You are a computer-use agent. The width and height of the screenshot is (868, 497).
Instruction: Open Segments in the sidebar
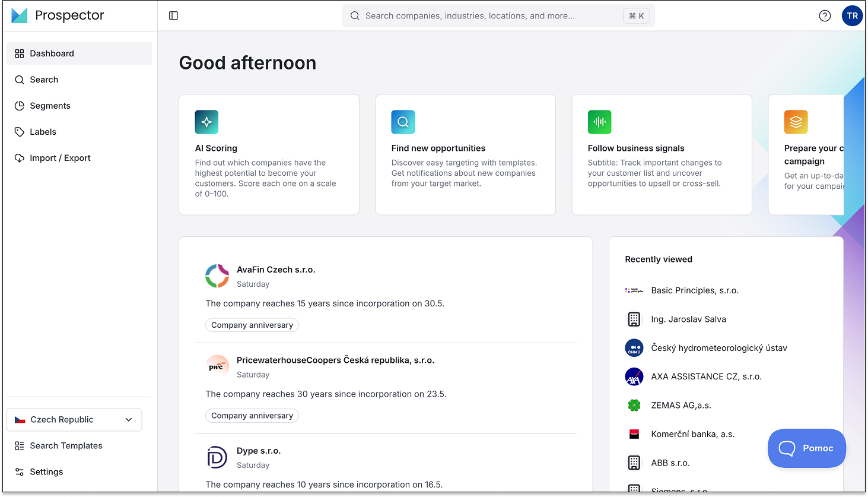[79, 106]
